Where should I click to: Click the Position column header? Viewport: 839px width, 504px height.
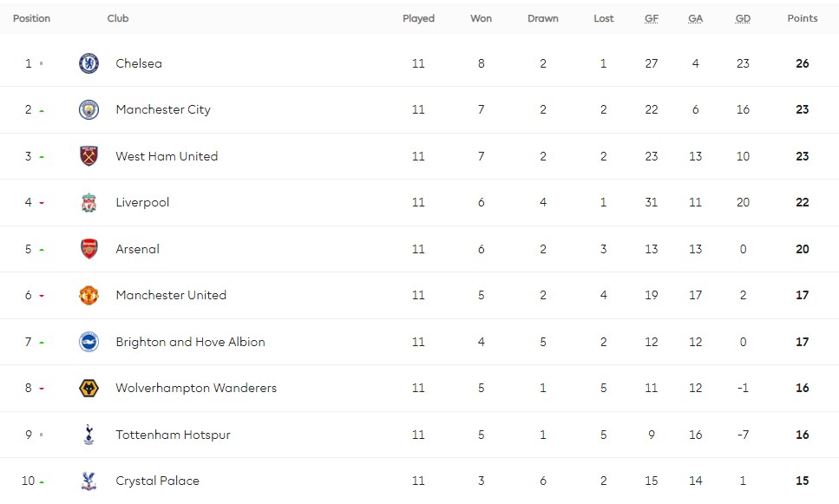coord(31,19)
